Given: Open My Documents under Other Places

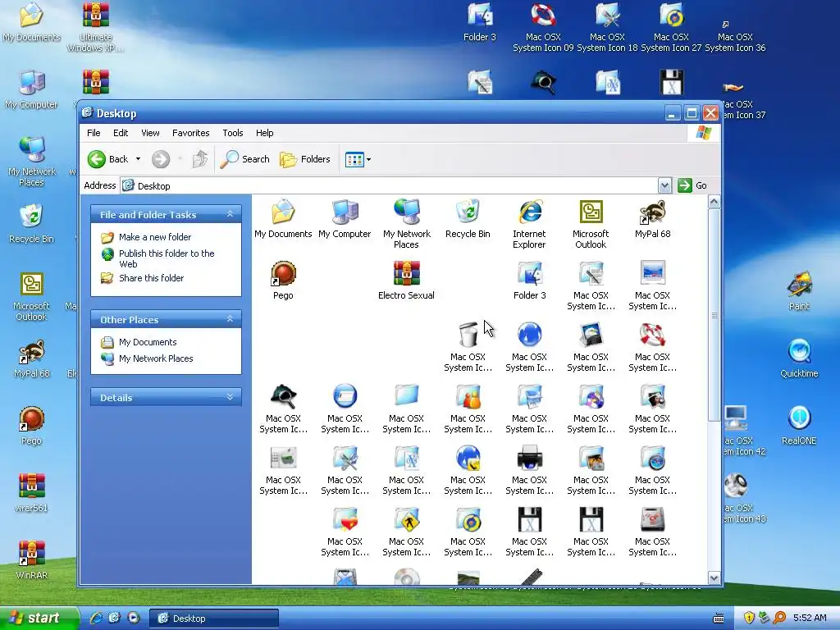Looking at the screenshot, I should [x=148, y=342].
